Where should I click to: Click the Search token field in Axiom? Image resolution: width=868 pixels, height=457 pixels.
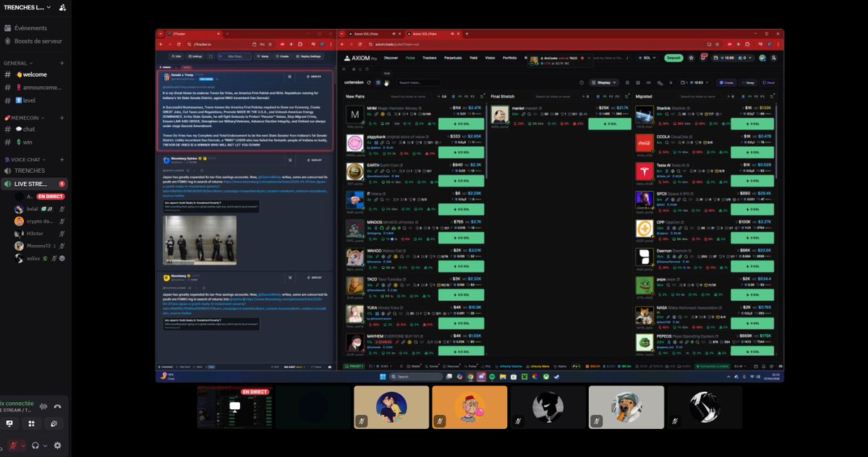[419, 82]
